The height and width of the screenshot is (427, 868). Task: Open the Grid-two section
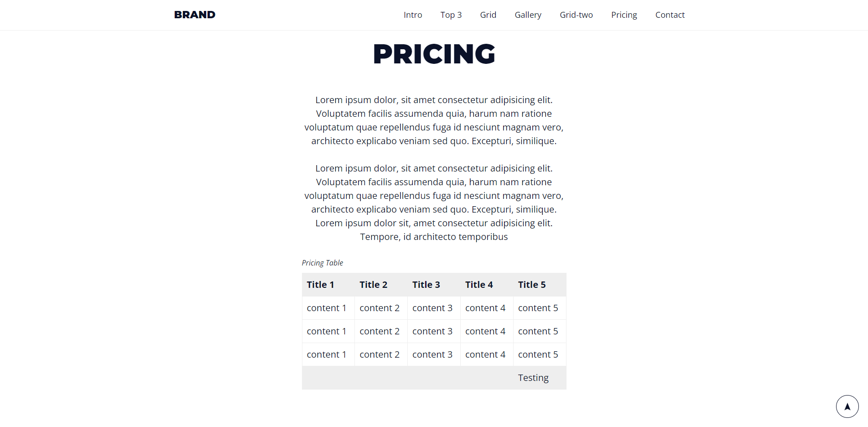pyautogui.click(x=576, y=15)
